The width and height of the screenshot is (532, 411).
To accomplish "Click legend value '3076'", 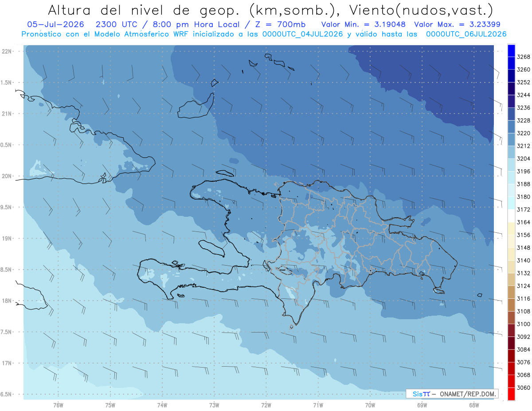I will [x=524, y=362].
